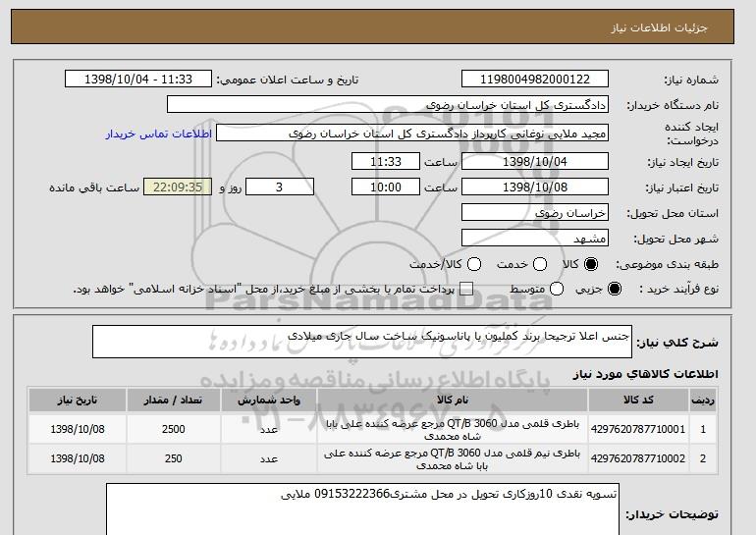Select the کالا radio button
The width and height of the screenshot is (756, 535).
coord(591,264)
